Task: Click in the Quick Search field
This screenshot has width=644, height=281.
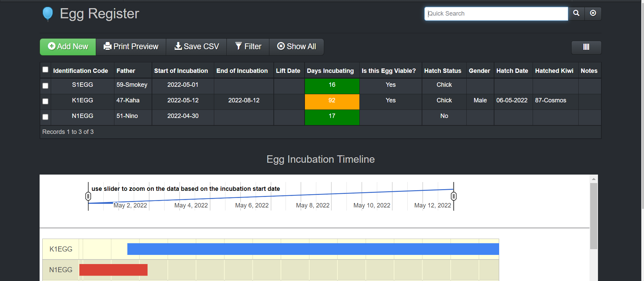Action: [x=496, y=14]
